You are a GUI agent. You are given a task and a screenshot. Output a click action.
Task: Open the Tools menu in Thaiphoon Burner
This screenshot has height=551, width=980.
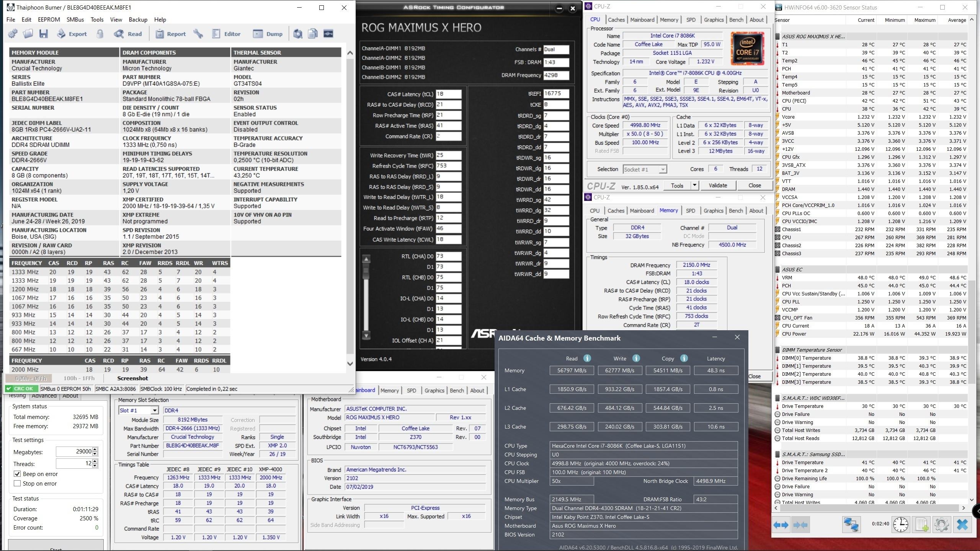97,20
